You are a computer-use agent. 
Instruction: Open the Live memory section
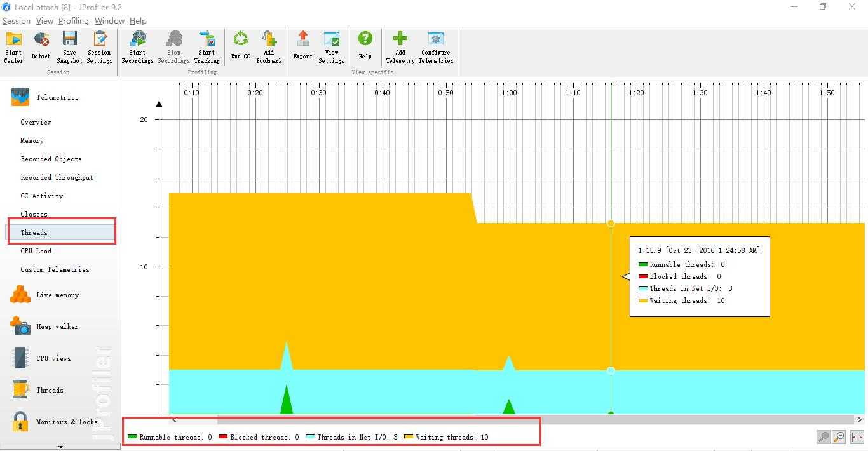(x=44, y=295)
